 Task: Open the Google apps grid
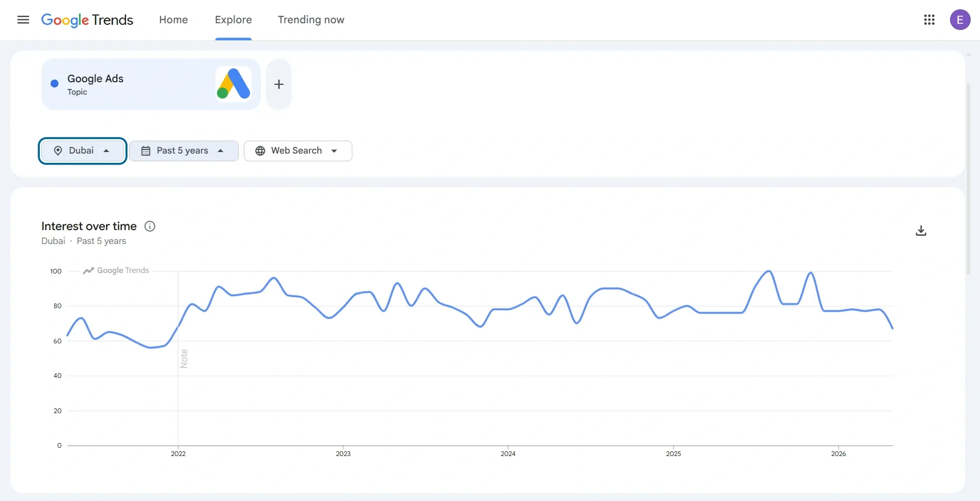[x=929, y=20]
